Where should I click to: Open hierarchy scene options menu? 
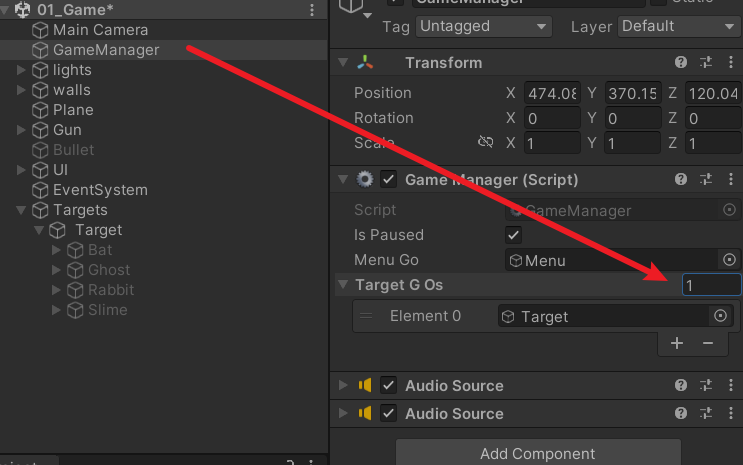[x=312, y=10]
